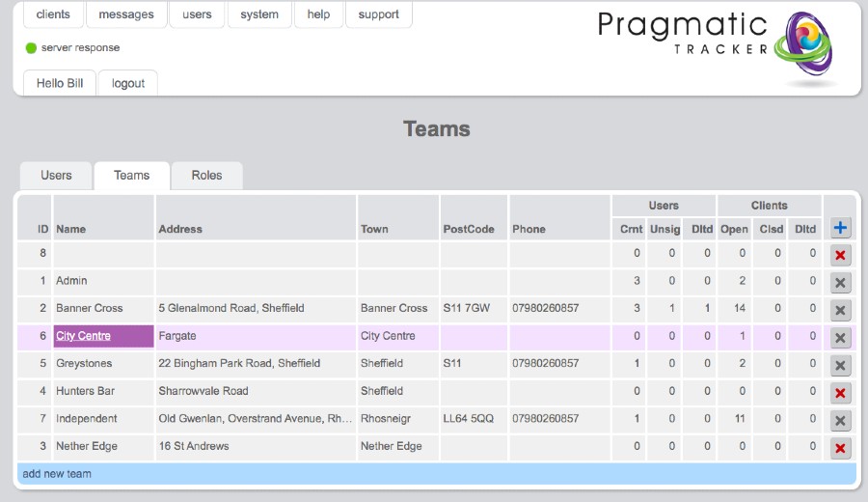
Task: Select the Admin team name cell
Action: click(x=103, y=280)
